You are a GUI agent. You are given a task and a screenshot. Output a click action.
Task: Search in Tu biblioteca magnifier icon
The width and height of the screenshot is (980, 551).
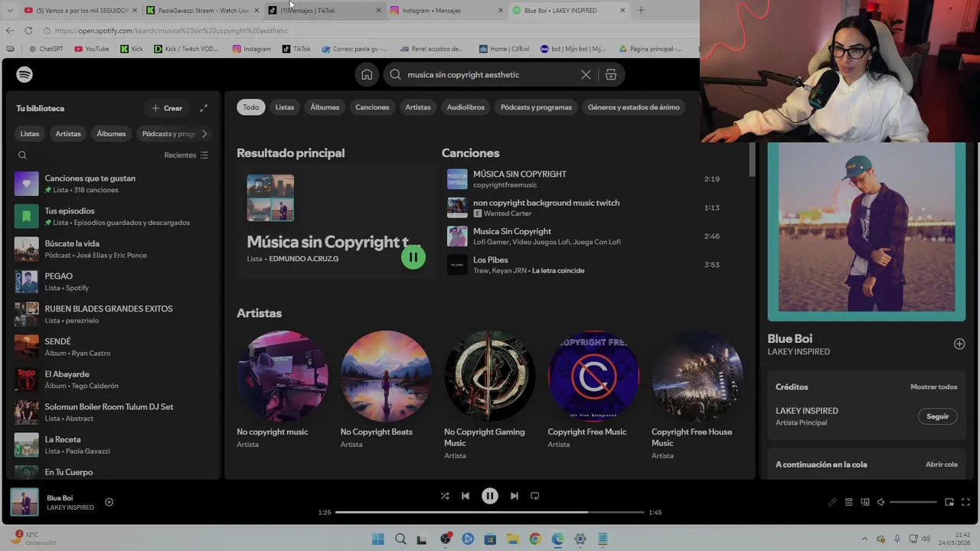22,155
